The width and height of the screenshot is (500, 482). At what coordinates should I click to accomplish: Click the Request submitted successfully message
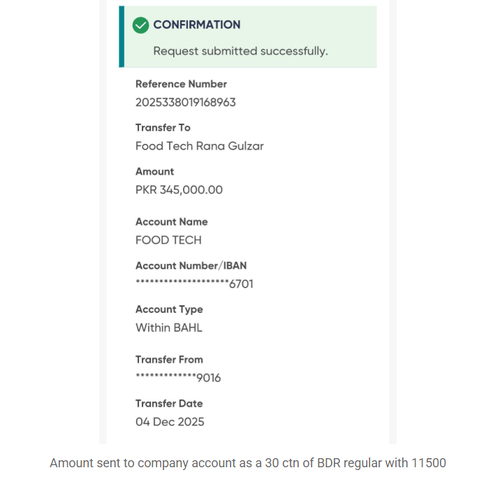click(241, 51)
